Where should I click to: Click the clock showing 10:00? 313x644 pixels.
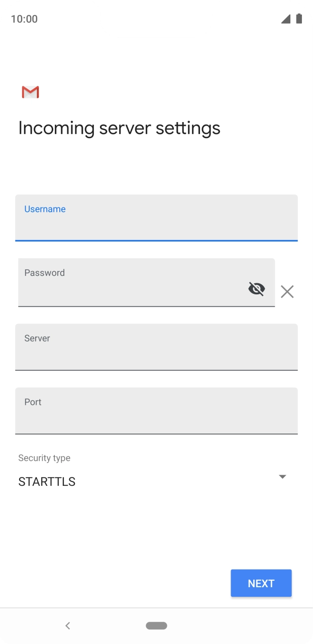click(24, 19)
